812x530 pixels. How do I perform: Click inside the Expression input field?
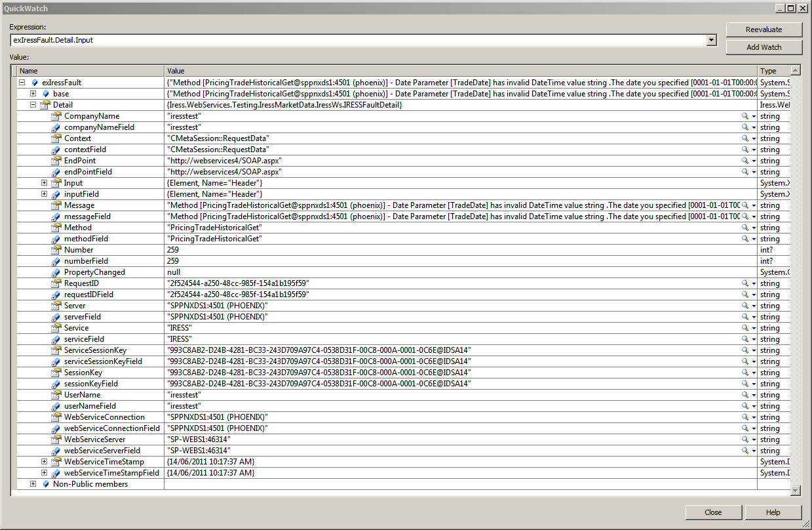(x=358, y=41)
